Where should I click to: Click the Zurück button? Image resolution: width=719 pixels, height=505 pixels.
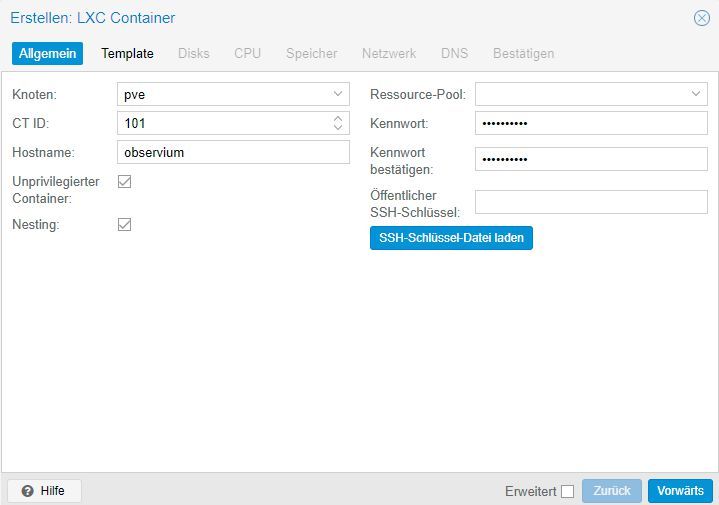point(612,491)
